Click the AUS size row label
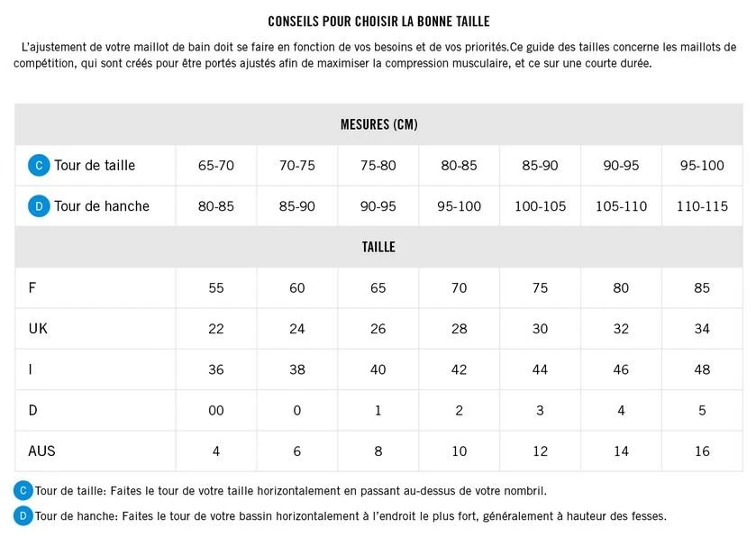This screenshot has height=537, width=756. (41, 451)
